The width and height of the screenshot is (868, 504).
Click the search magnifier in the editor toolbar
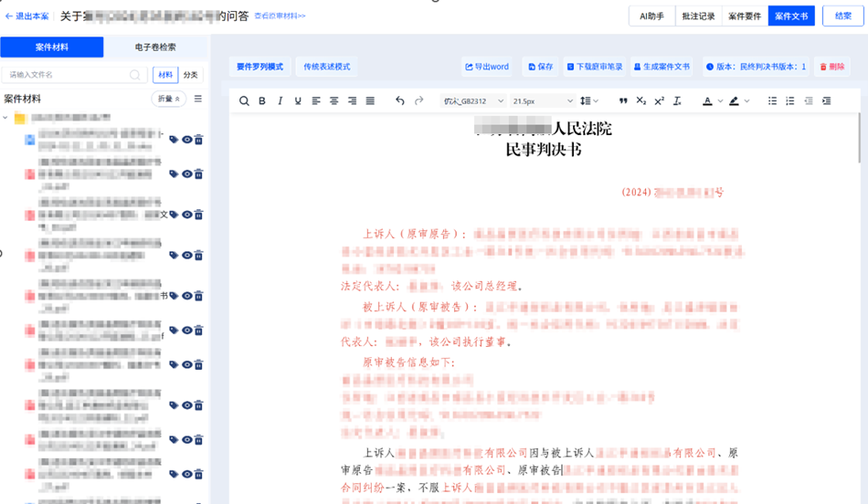tap(244, 100)
